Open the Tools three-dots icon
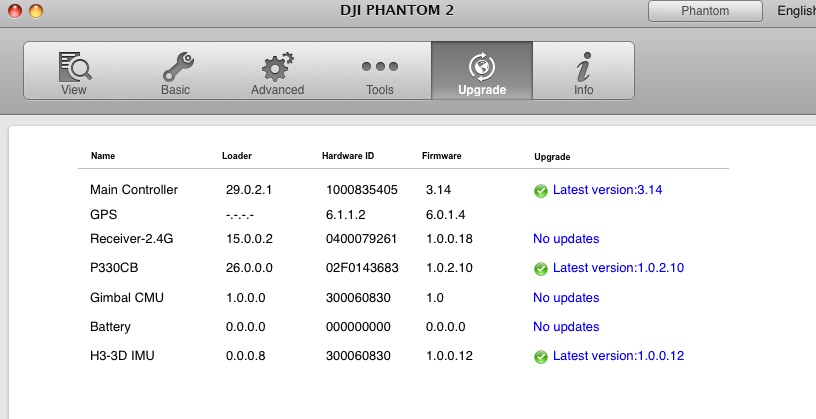Image resolution: width=816 pixels, height=419 pixels. 380,66
